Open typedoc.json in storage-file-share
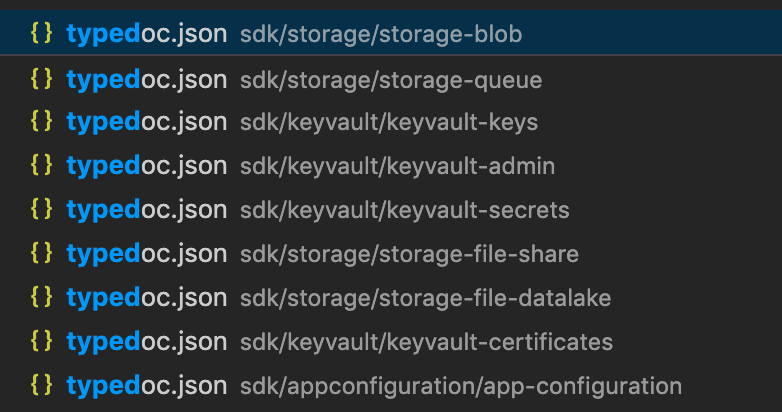The image size is (782, 412). pyautogui.click(x=391, y=253)
